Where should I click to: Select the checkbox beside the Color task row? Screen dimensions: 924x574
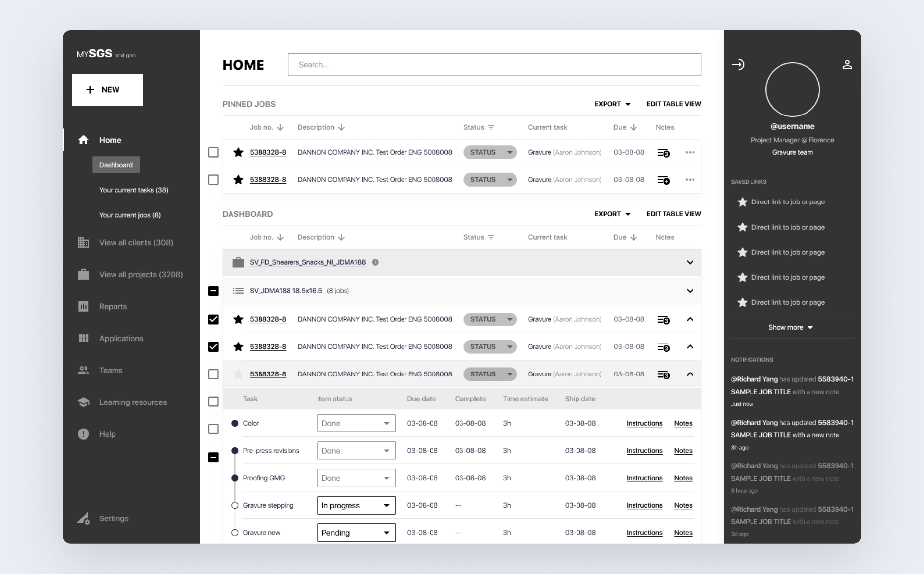pyautogui.click(x=213, y=429)
